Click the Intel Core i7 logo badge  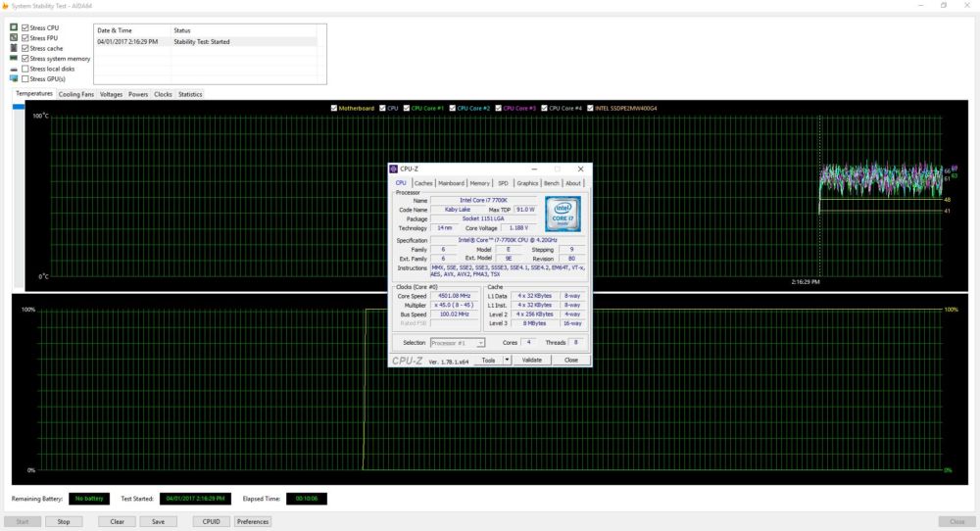click(563, 214)
